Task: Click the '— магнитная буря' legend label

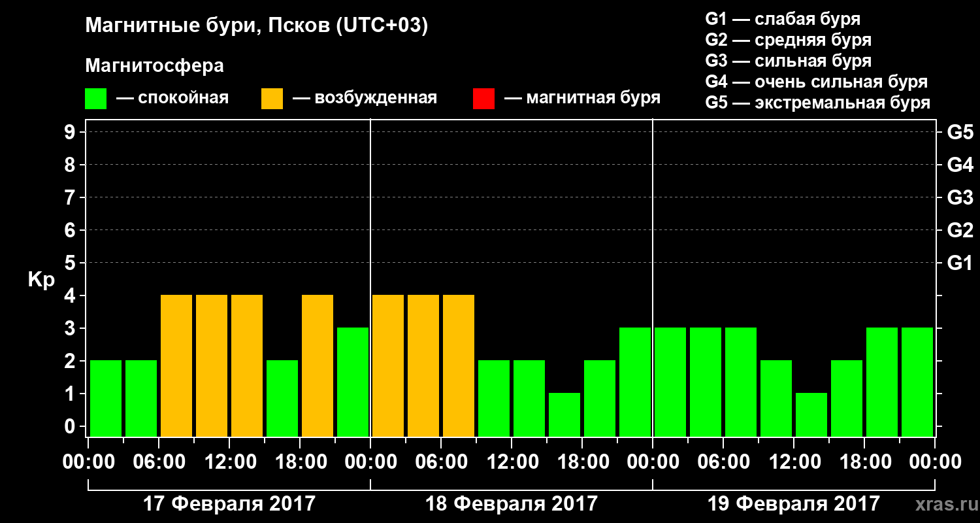Action: [582, 98]
